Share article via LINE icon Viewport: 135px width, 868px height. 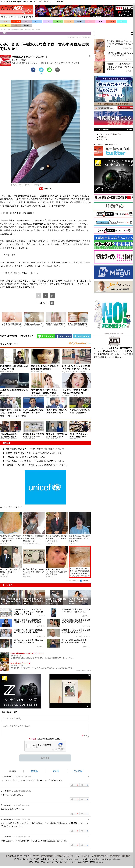coord(49,70)
